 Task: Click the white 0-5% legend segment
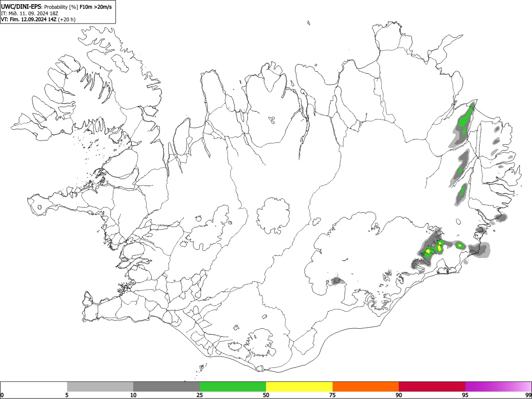tap(34, 387)
